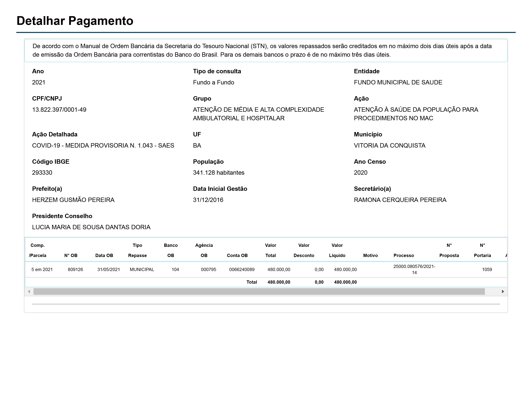This screenshot has width=532, height=411.
Task: Click the Conta OB value 0066240089
Action: pyautogui.click(x=242, y=269)
